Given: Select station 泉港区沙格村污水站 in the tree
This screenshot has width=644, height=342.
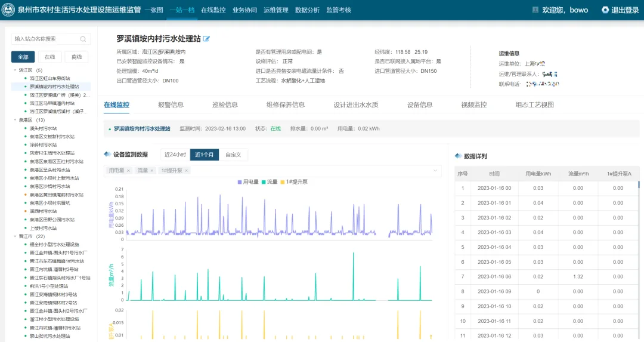Looking at the screenshot, I should 49,186.
